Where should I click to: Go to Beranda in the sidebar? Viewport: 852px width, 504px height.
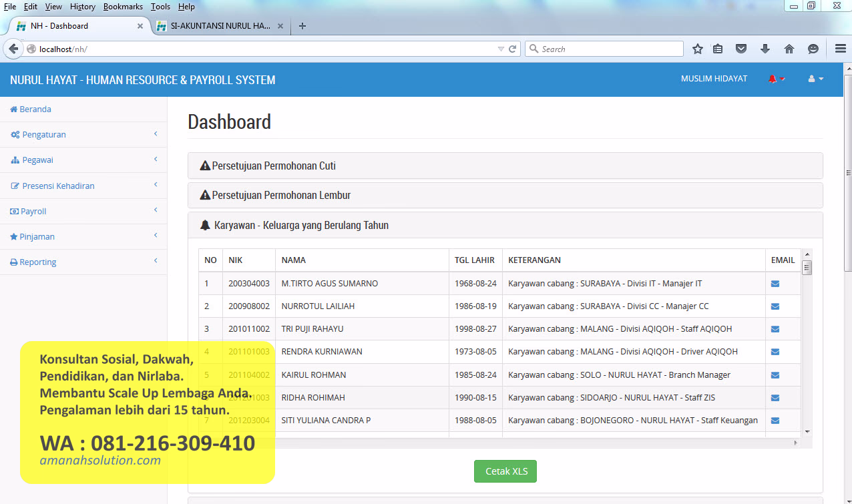point(83,109)
